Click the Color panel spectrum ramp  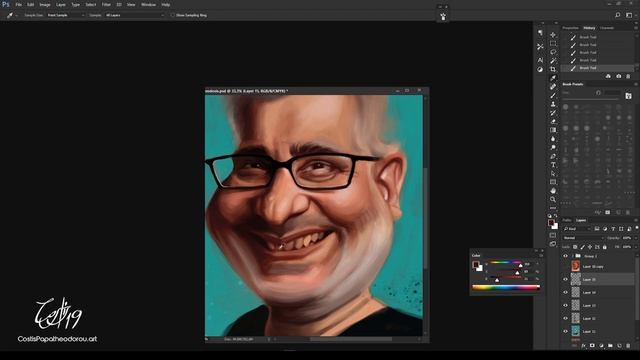(x=506, y=287)
